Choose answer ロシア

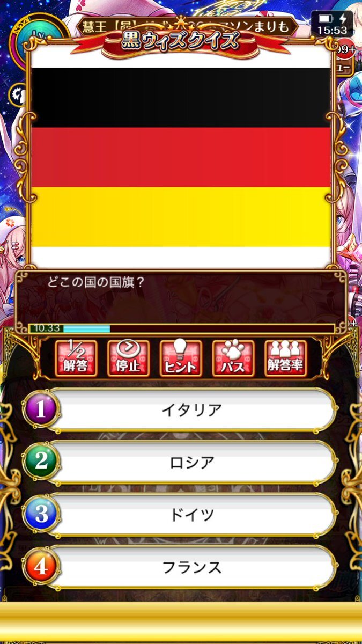192,463
